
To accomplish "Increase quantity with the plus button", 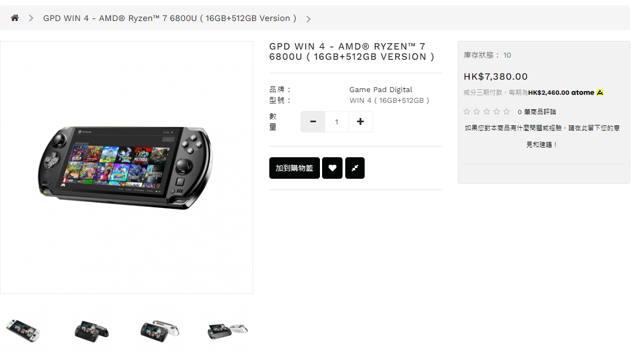I will point(360,122).
